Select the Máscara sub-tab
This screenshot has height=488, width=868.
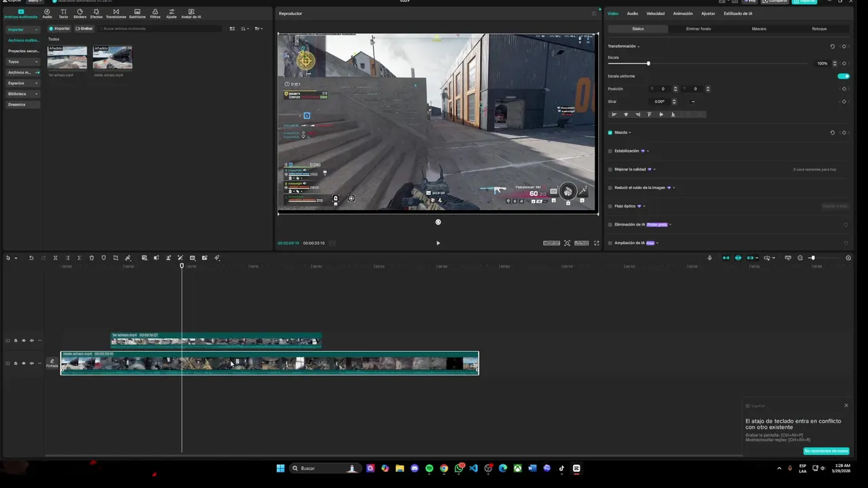759,28
